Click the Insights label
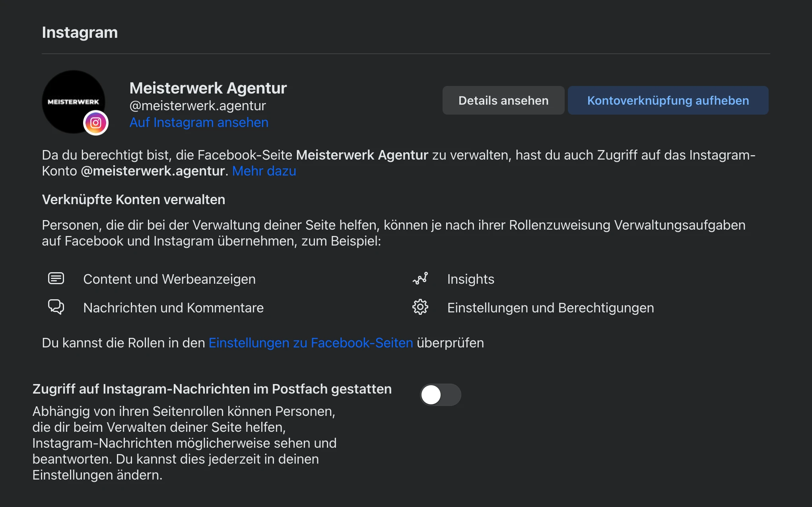The width and height of the screenshot is (812, 507). [x=471, y=279]
